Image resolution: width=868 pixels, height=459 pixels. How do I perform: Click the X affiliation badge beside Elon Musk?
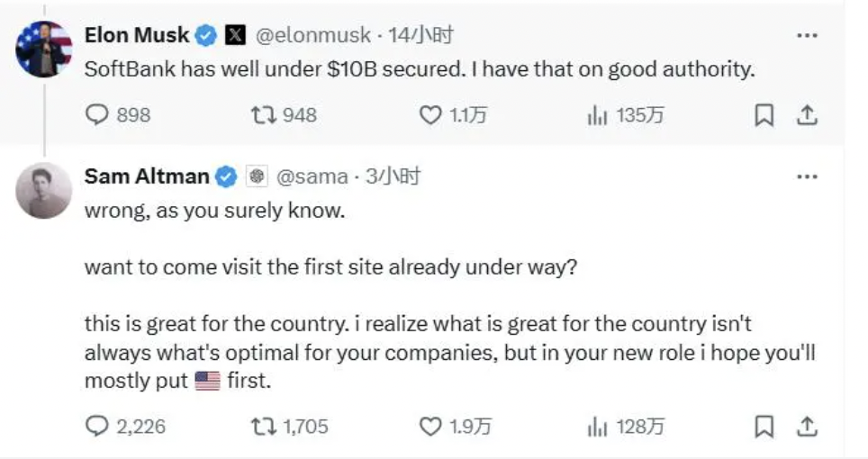point(234,36)
